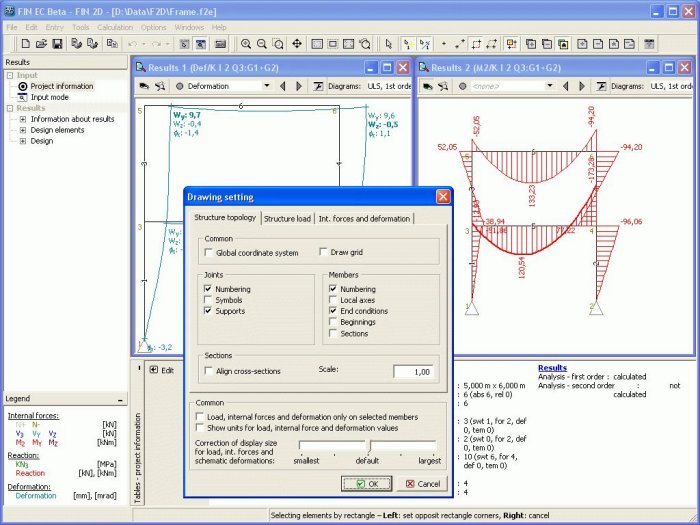Click the Open folder icon in toolbar
Screen dimensions: 700x525
tap(40, 44)
